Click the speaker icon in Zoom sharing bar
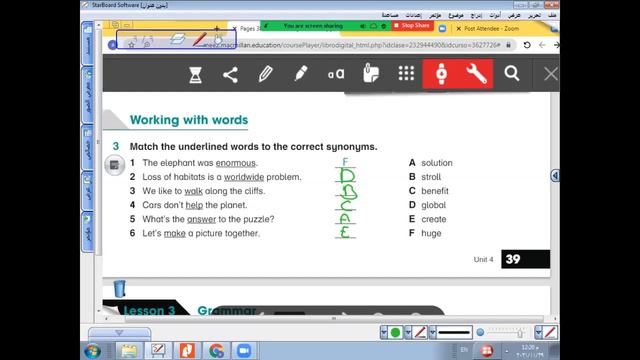The image size is (640, 360). [362, 26]
